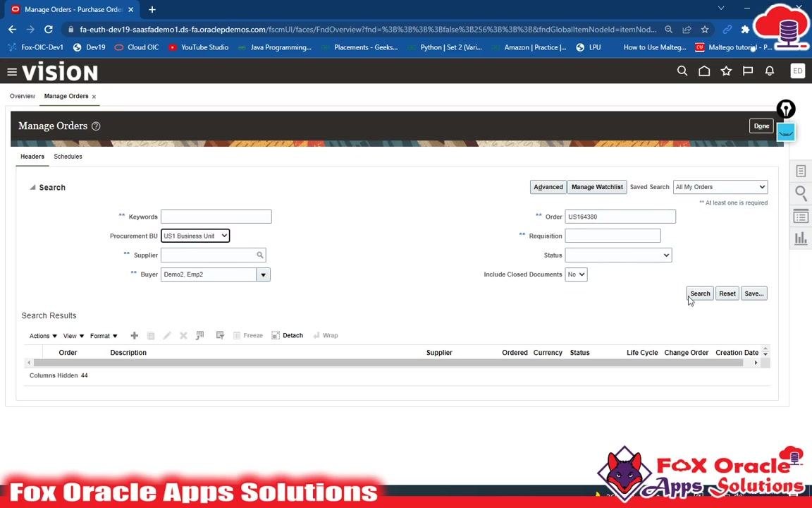Click the Create plus icon in results toolbar
The height and width of the screenshot is (508, 812).
134,335
